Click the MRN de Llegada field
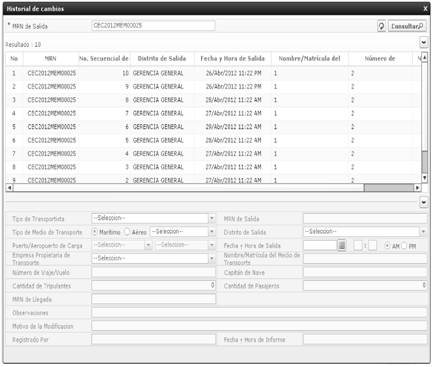The width and height of the screenshot is (432, 367). (x=153, y=299)
